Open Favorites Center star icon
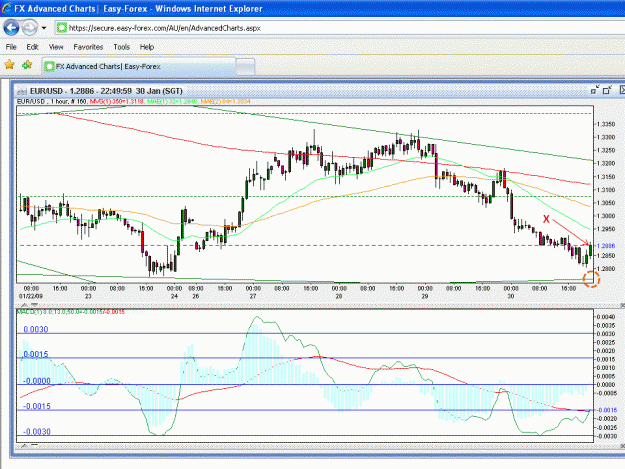This screenshot has height=469, width=625. [10, 65]
